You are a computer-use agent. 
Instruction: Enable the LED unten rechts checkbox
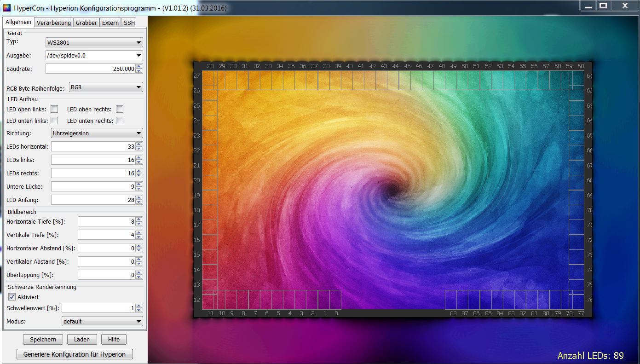[120, 121]
